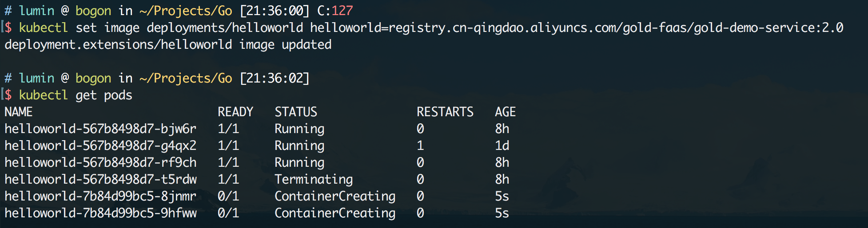Screen dimensions: 868x228
Task: Click the 1d age value
Action: [502, 145]
